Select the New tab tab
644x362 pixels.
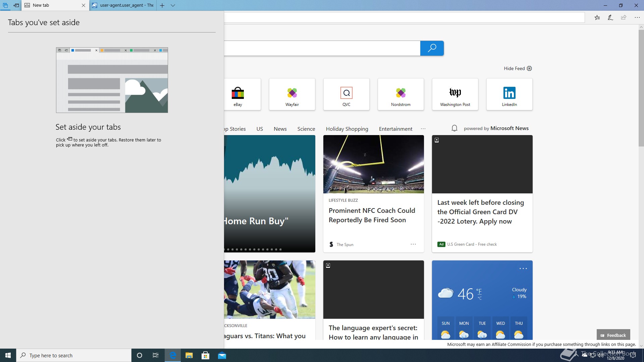pyautogui.click(x=55, y=5)
